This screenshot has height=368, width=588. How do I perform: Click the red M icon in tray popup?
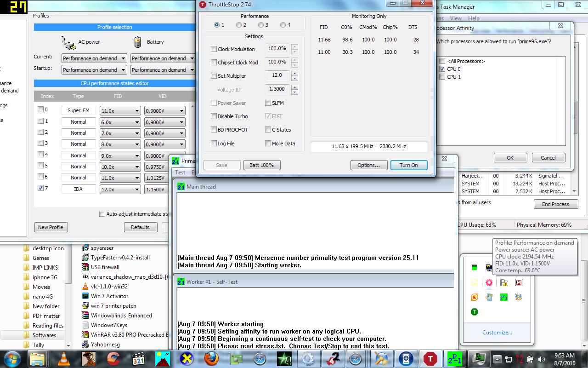(519, 282)
